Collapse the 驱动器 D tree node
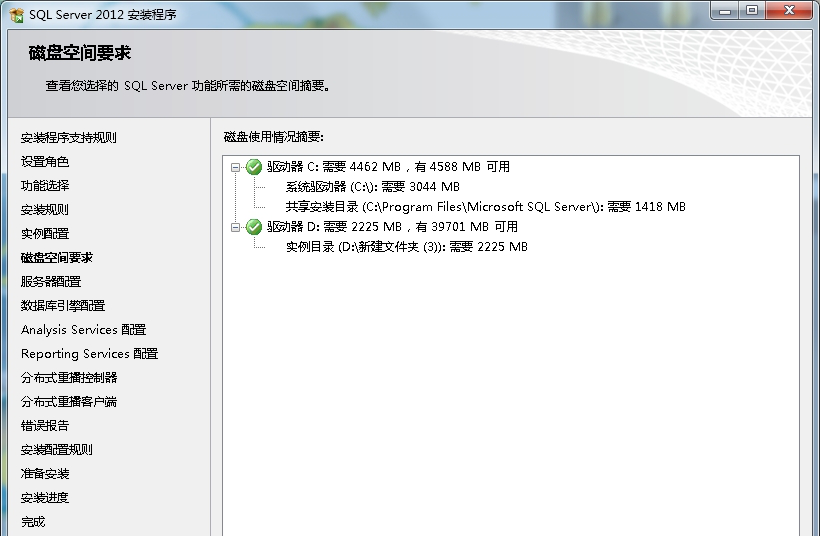The width and height of the screenshot is (820, 557). (x=235, y=228)
